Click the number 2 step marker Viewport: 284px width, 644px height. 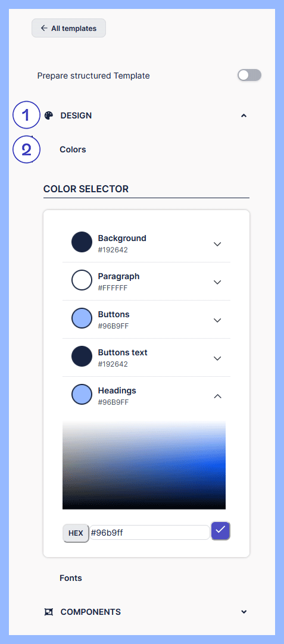[26, 149]
